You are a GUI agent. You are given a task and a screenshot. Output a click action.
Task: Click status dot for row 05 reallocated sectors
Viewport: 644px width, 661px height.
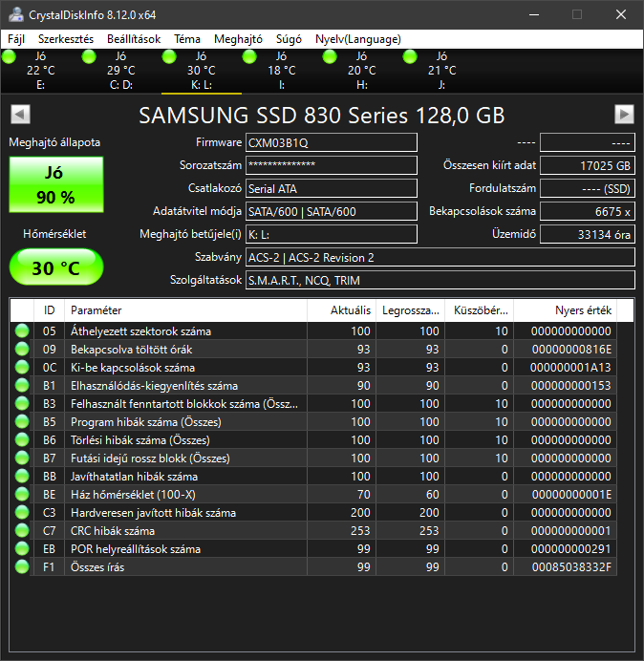pos(22,330)
